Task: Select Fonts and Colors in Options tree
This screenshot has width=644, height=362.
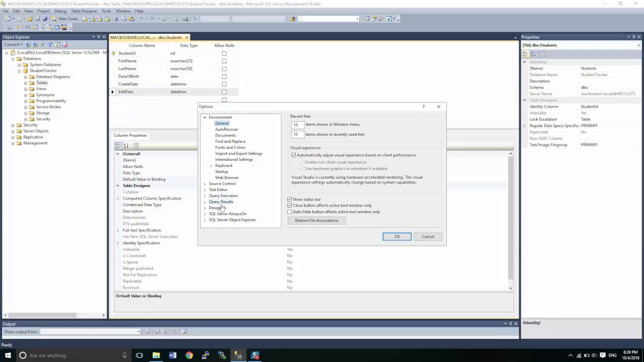Action: pos(230,147)
